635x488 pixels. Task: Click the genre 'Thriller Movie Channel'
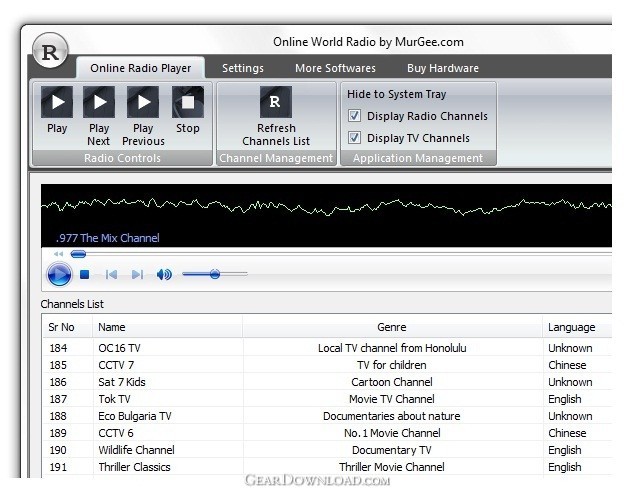click(392, 467)
